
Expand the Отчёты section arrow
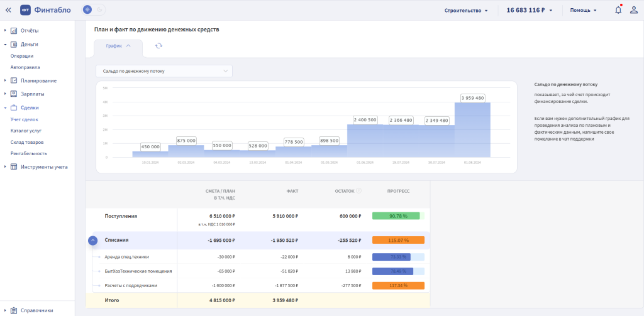(x=5, y=31)
